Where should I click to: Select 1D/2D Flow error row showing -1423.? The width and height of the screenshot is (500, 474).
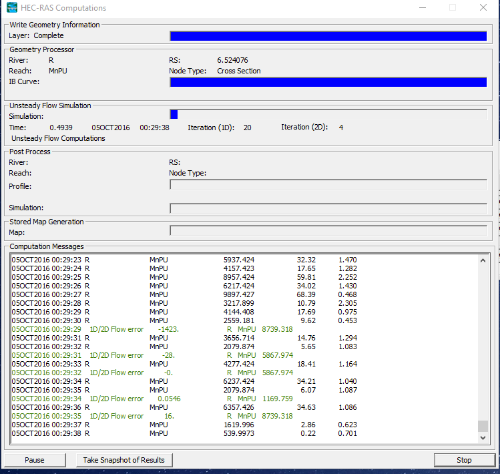(x=152, y=329)
